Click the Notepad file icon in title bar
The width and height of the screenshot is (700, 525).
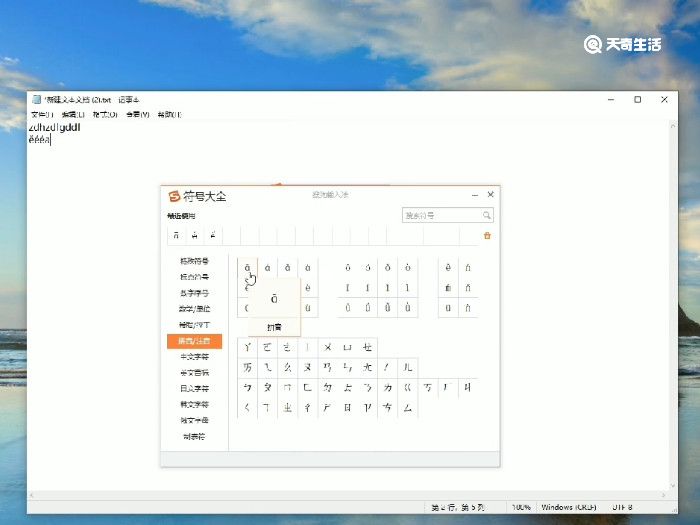point(37,100)
